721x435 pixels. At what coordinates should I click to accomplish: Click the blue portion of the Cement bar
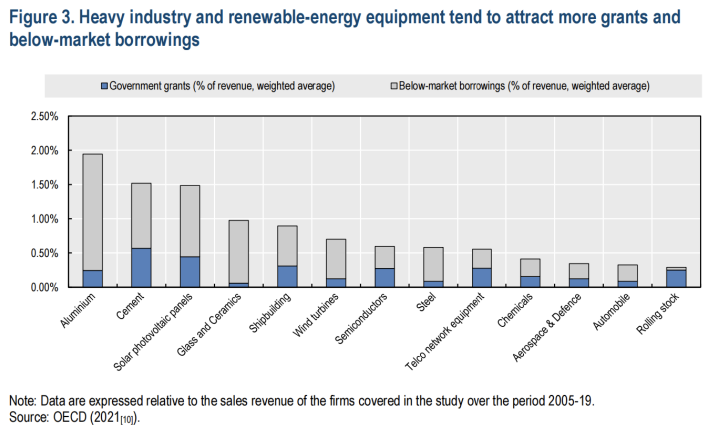(141, 267)
